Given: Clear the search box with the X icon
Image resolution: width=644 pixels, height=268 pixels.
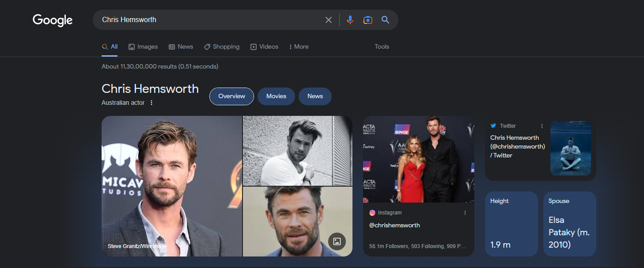Looking at the screenshot, I should [329, 20].
